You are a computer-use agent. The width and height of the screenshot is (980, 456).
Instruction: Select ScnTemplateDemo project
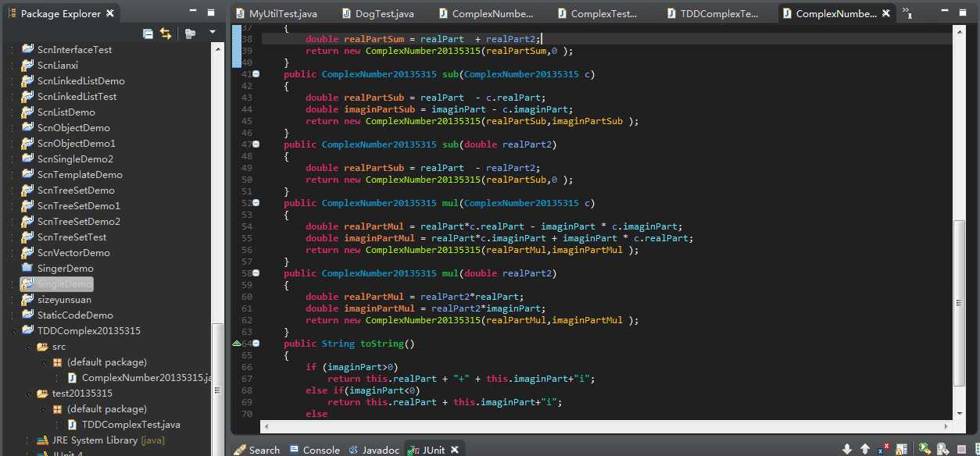tap(80, 174)
